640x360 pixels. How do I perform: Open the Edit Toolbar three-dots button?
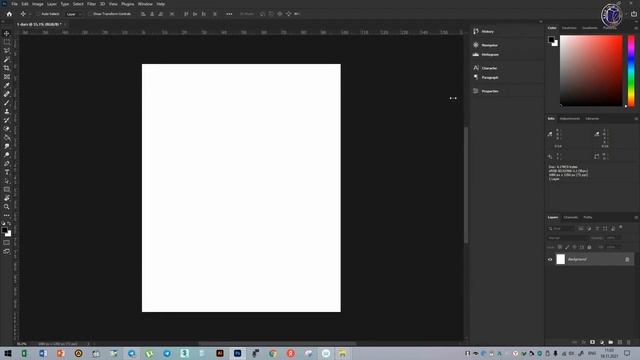[7, 215]
